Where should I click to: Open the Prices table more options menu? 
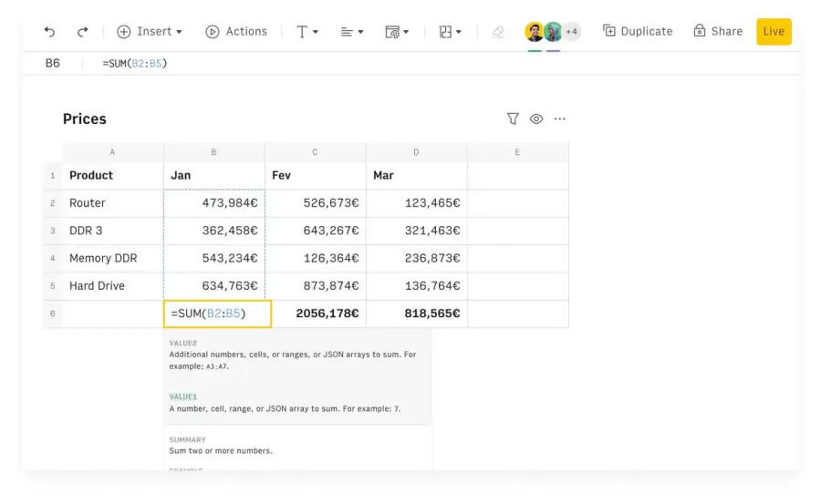pos(560,118)
